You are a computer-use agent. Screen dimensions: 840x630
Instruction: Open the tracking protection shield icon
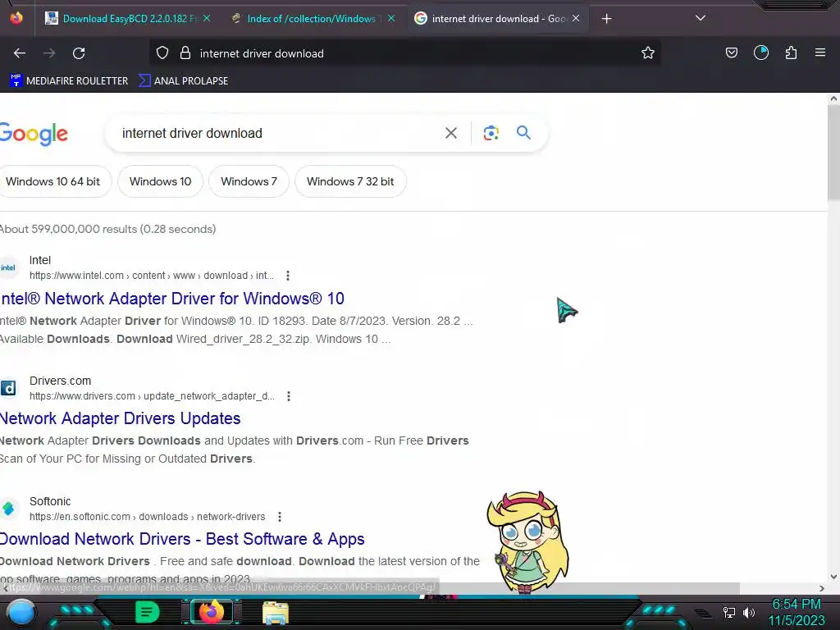coord(162,53)
